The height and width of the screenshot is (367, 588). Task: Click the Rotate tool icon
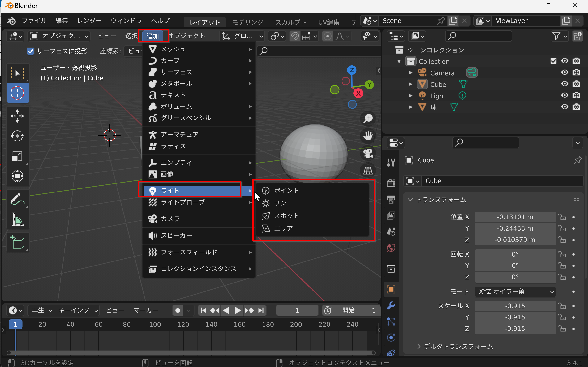pos(16,136)
